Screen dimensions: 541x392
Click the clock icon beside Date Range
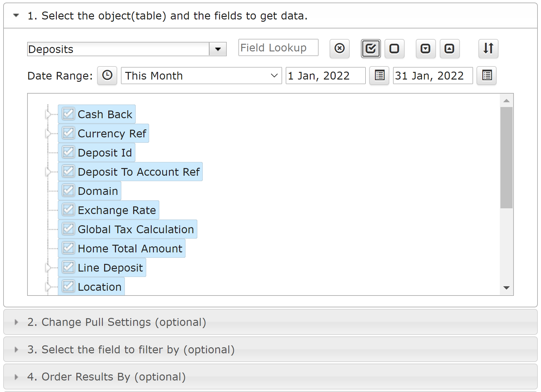point(107,75)
